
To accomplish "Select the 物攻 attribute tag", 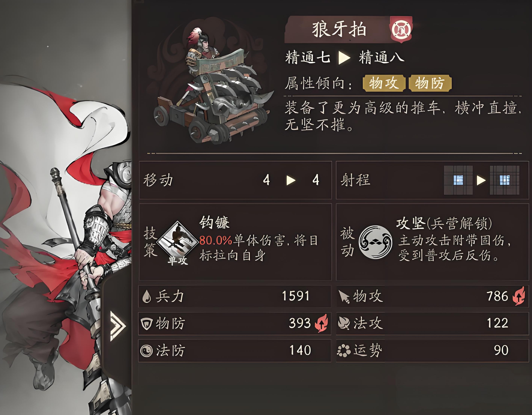I will pyautogui.click(x=384, y=83).
